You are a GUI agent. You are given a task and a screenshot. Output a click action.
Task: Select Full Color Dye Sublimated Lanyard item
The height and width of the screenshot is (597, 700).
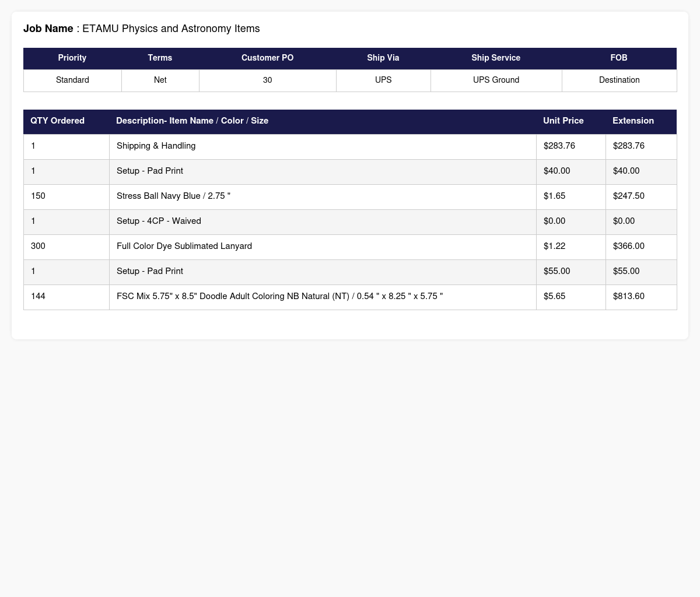pyautogui.click(x=184, y=246)
